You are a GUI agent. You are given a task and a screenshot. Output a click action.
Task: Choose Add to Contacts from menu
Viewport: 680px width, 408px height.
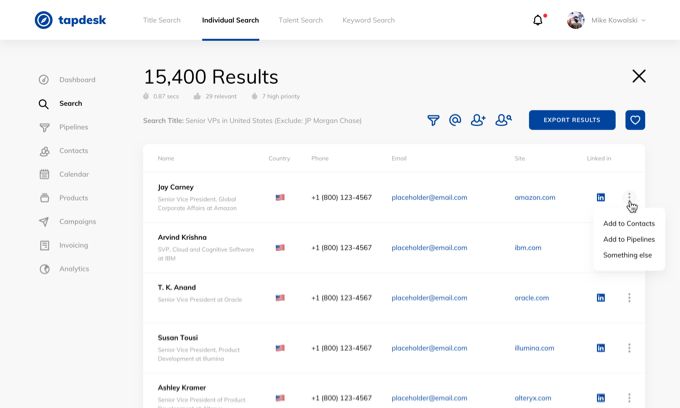(629, 224)
